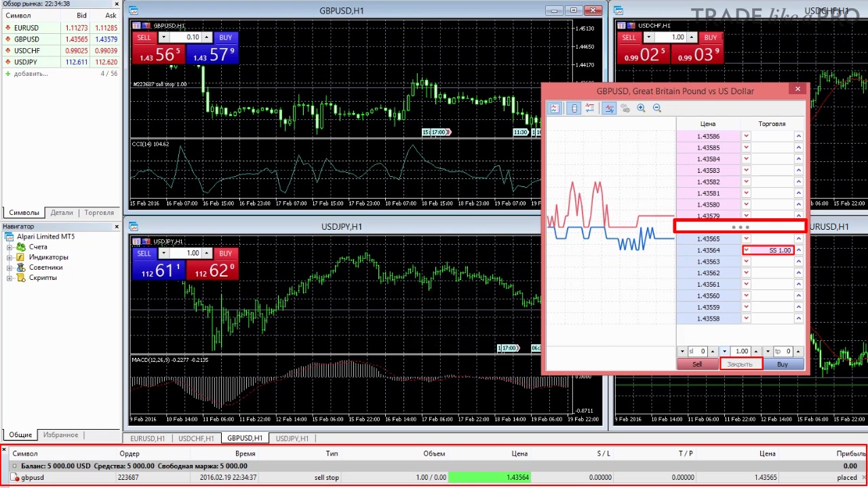Expand the Счета tree node
Image resolution: width=868 pixels, height=488 pixels.
[x=10, y=247]
